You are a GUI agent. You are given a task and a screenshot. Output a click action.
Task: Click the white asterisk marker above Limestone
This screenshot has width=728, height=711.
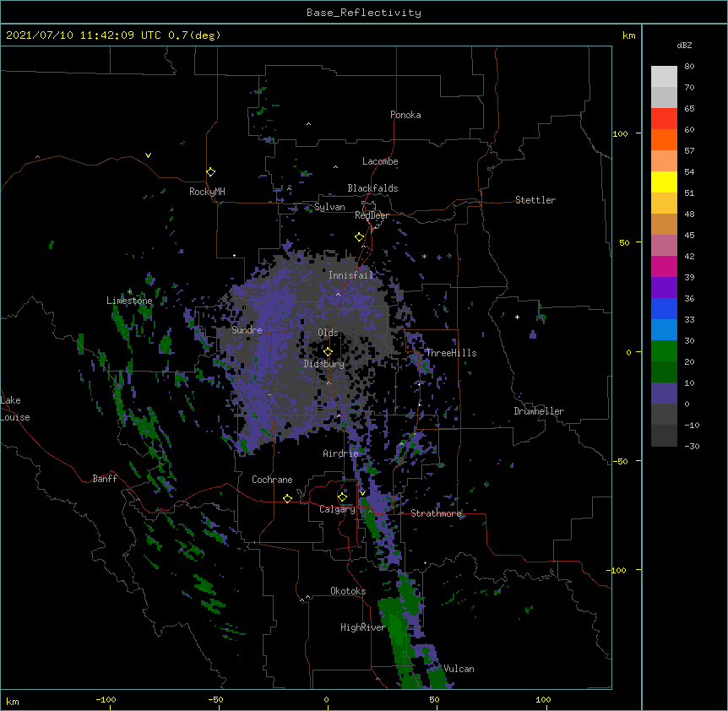(129, 292)
